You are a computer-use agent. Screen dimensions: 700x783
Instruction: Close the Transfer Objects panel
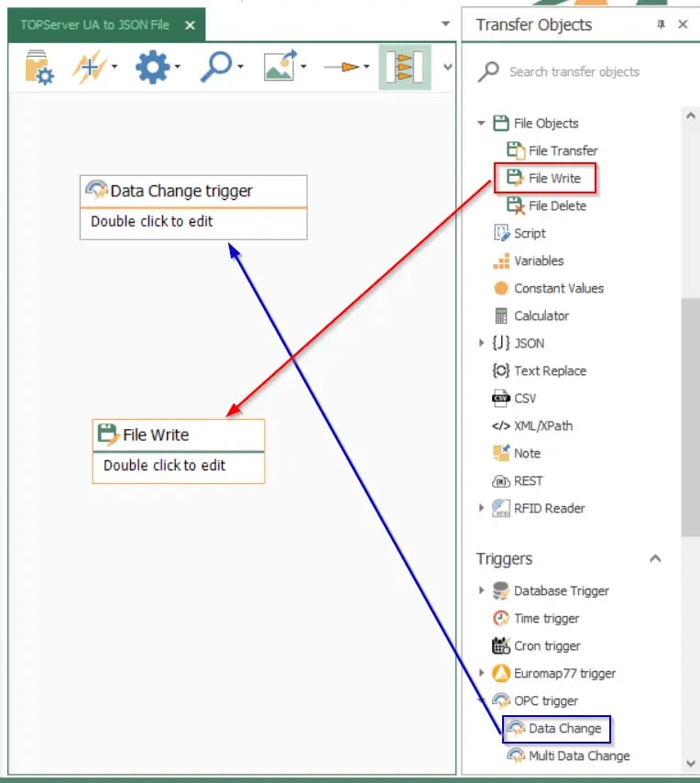click(683, 24)
